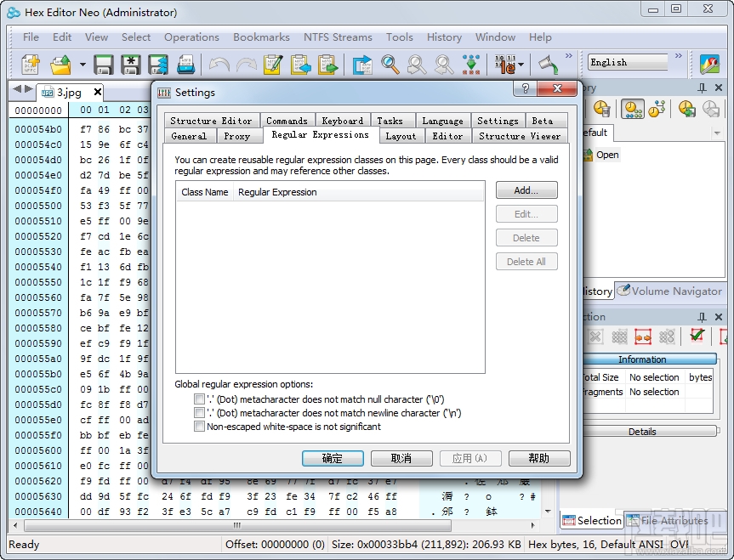Click the Undo arrow icon
Image resolution: width=734 pixels, height=560 pixels.
pyautogui.click(x=219, y=65)
